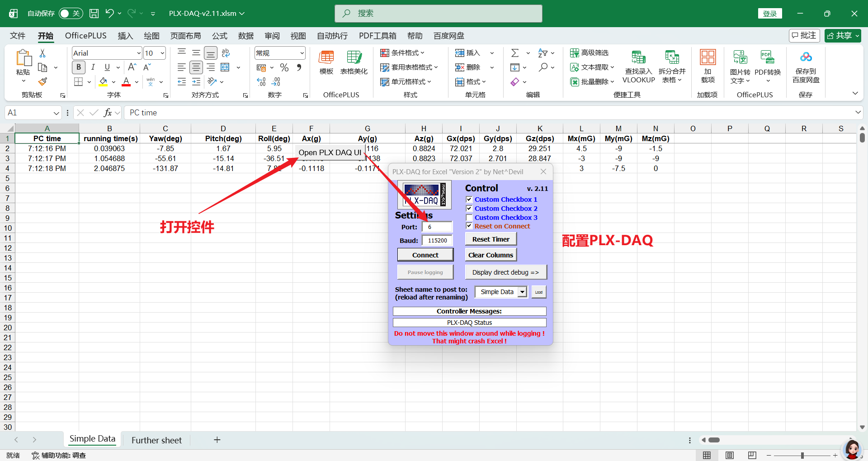Switch to Page Layout view icon
Image resolution: width=868 pixels, height=461 pixels.
click(730, 455)
